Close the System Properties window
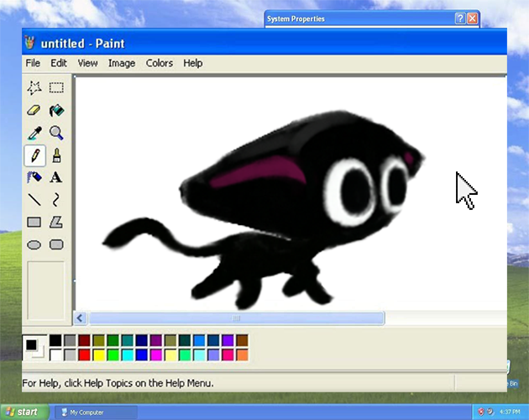Viewport: 529px width, 420px height. [x=473, y=18]
